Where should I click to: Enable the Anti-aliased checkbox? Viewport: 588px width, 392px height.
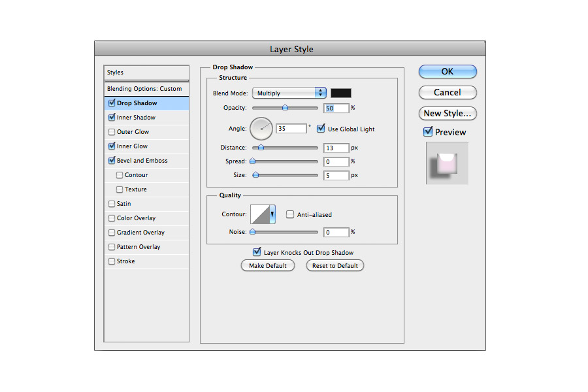click(290, 214)
